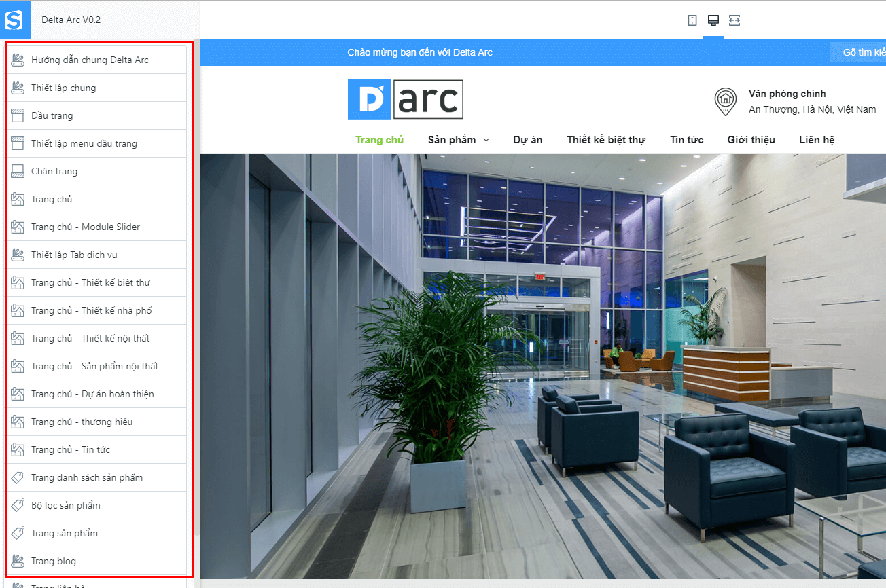This screenshot has height=588, width=886.
Task: Click tag icon beside Bộ lọc sản phẩm
Action: [x=18, y=505]
